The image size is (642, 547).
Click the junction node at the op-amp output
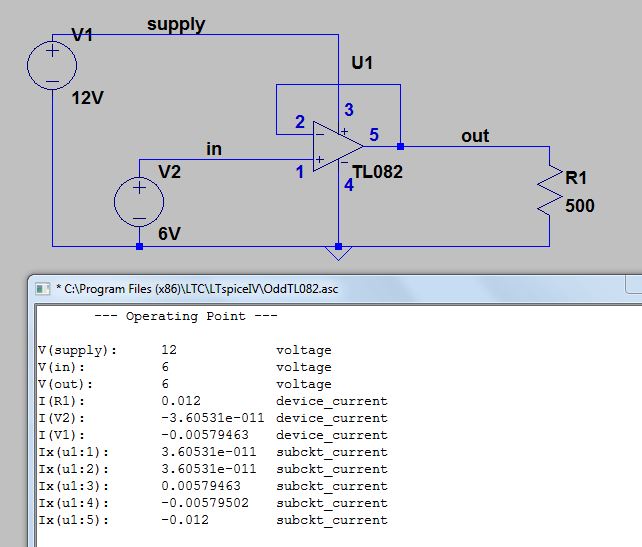[x=400, y=146]
